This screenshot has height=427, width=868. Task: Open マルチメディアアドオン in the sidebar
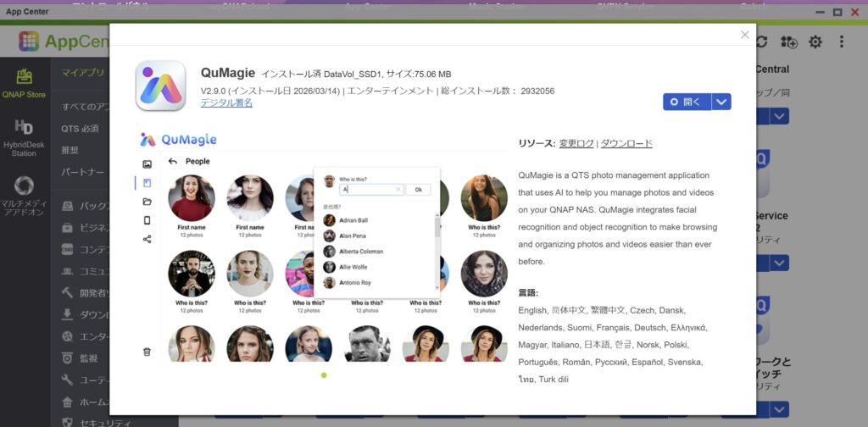[x=24, y=197]
